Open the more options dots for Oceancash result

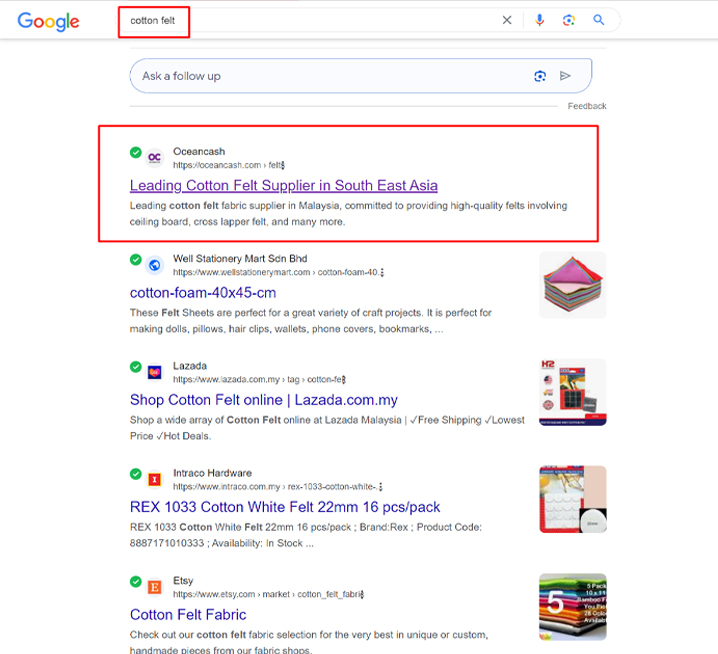click(x=283, y=165)
